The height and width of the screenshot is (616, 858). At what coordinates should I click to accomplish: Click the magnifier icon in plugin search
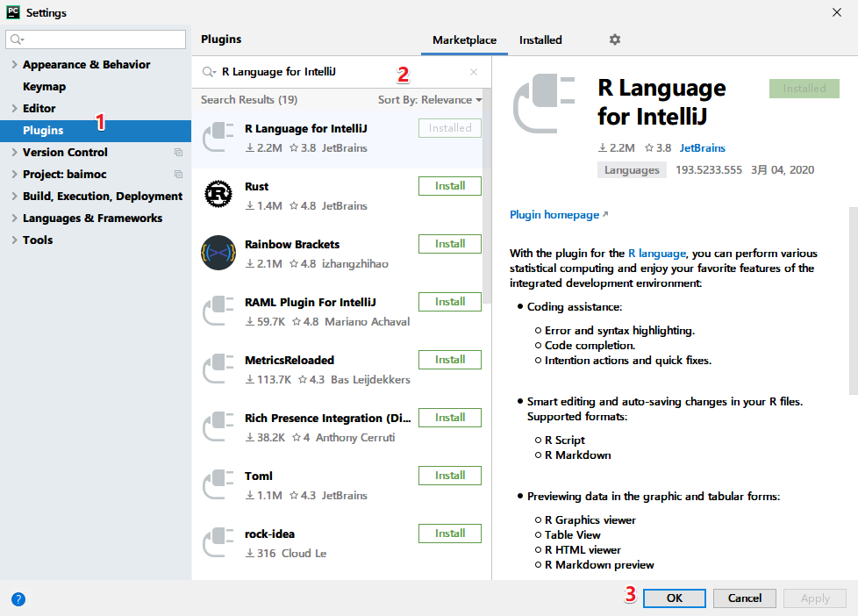[x=209, y=72]
